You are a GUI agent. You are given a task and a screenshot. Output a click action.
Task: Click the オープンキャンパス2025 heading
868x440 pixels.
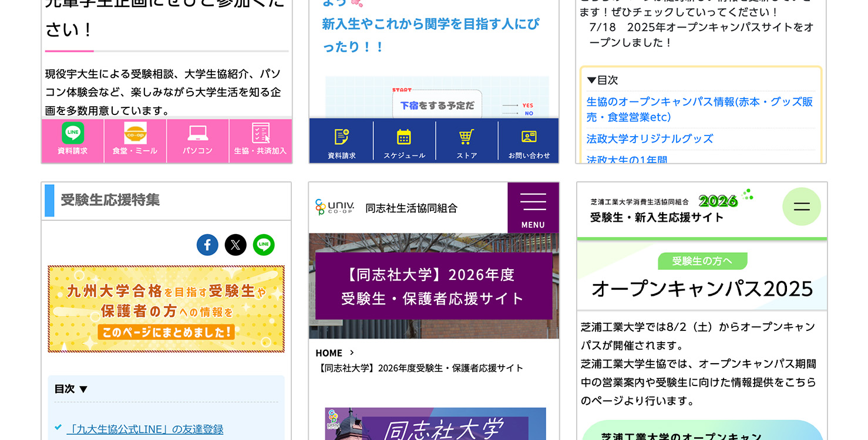point(702,289)
